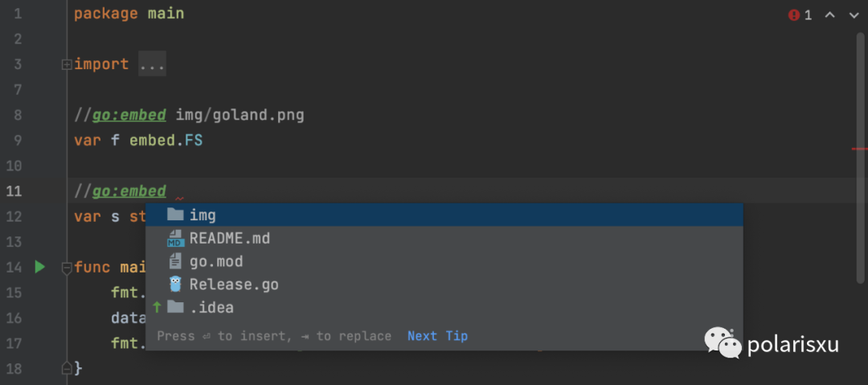Pick Release.go from suggestions
The width and height of the screenshot is (868, 385).
(x=234, y=285)
